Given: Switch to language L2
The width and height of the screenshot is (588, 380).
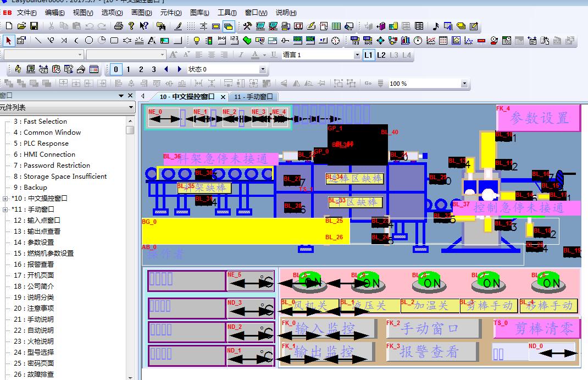Looking at the screenshot, I should 381,55.
